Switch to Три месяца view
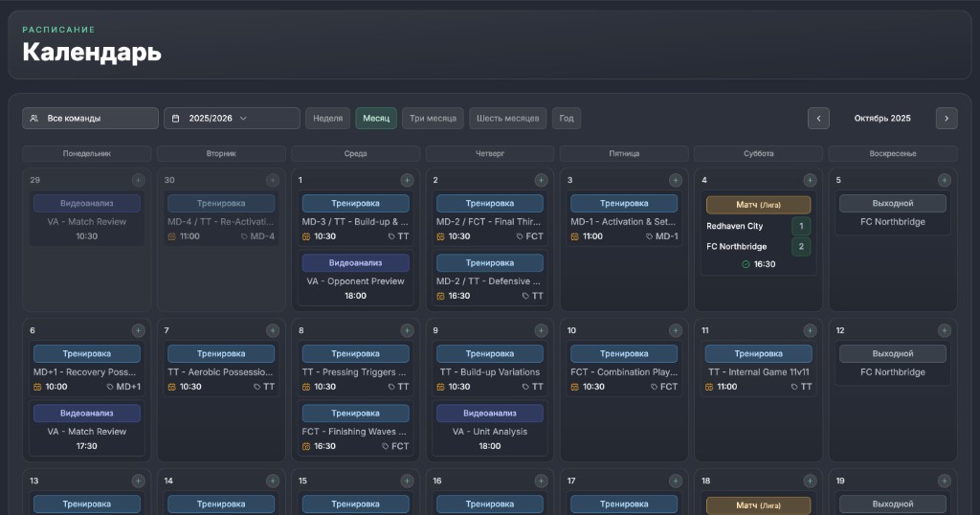The image size is (980, 515). [433, 118]
